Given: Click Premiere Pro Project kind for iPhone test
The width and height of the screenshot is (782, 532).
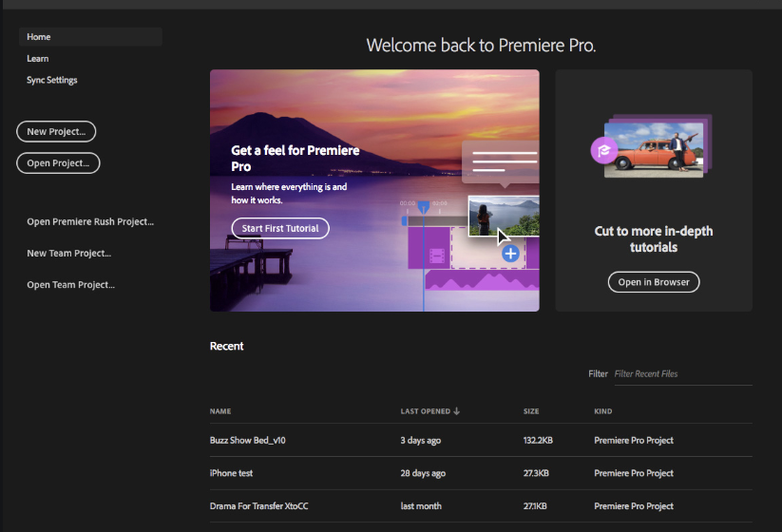Looking at the screenshot, I should [634, 473].
